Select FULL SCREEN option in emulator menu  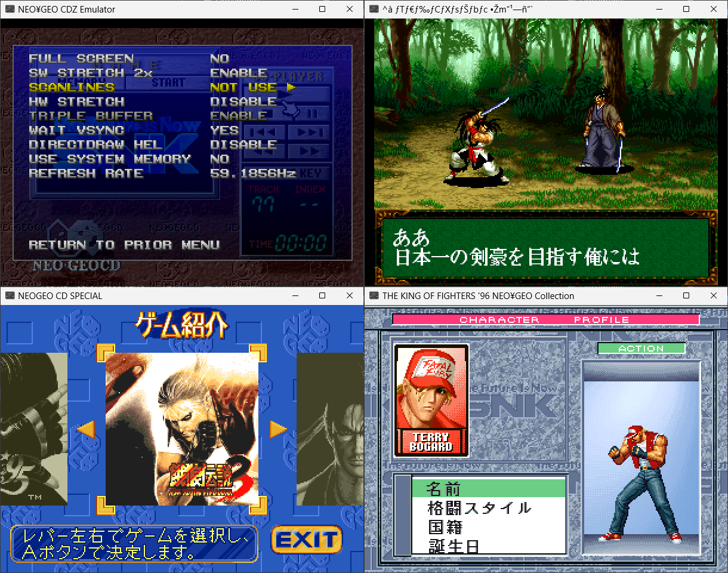click(81, 58)
